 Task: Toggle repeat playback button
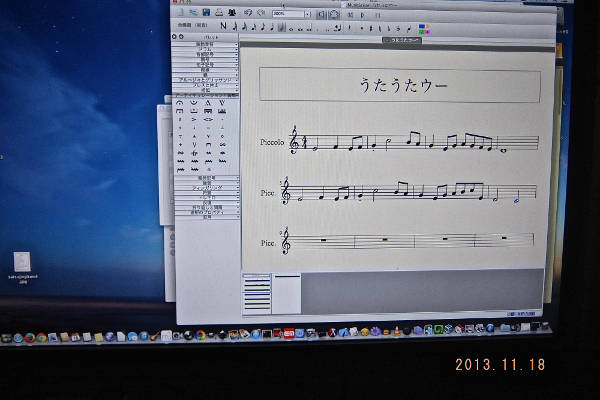tap(378, 16)
